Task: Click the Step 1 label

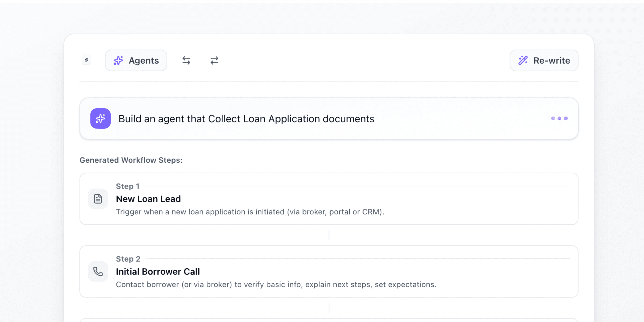Action: 127,186
